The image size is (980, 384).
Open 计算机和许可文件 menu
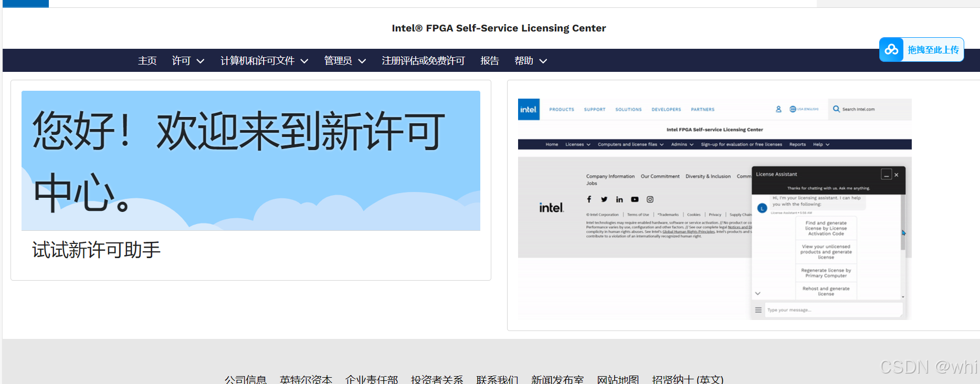(x=257, y=61)
